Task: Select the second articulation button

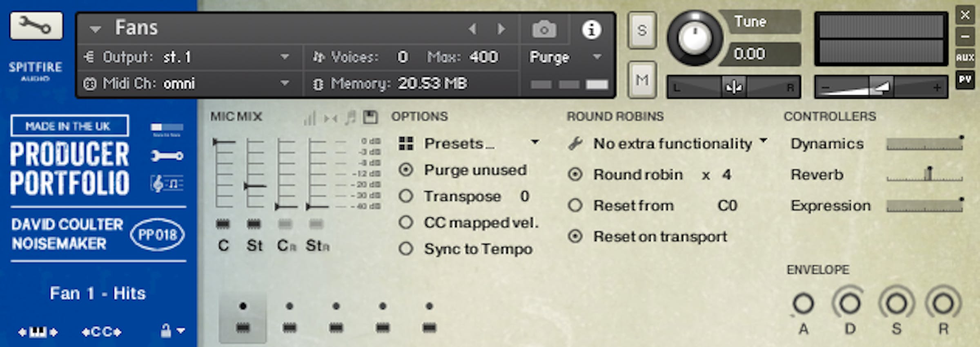Action: click(x=290, y=318)
